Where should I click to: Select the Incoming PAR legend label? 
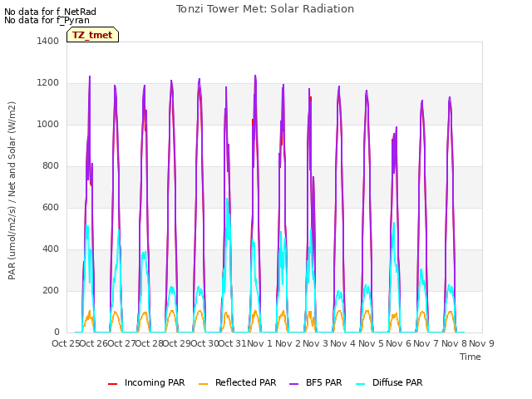(155, 382)
